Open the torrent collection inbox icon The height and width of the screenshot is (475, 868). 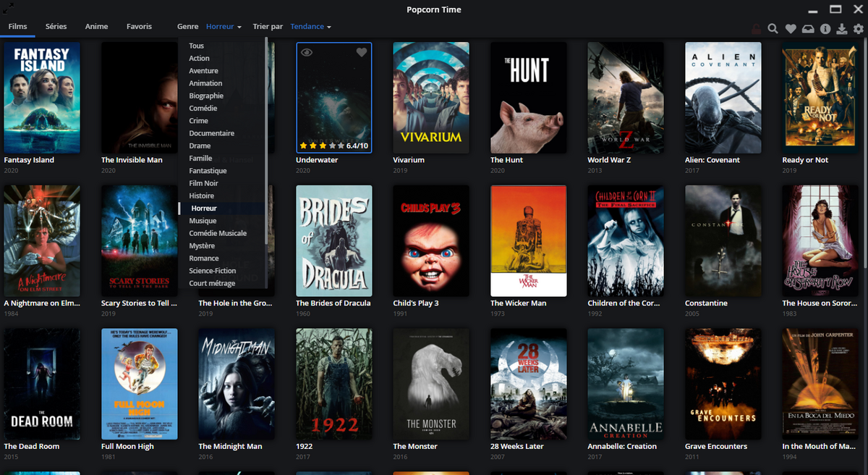[x=808, y=29]
